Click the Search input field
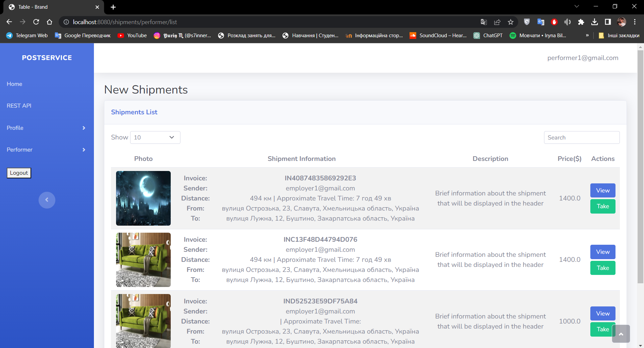The image size is (644, 348). coord(582,137)
